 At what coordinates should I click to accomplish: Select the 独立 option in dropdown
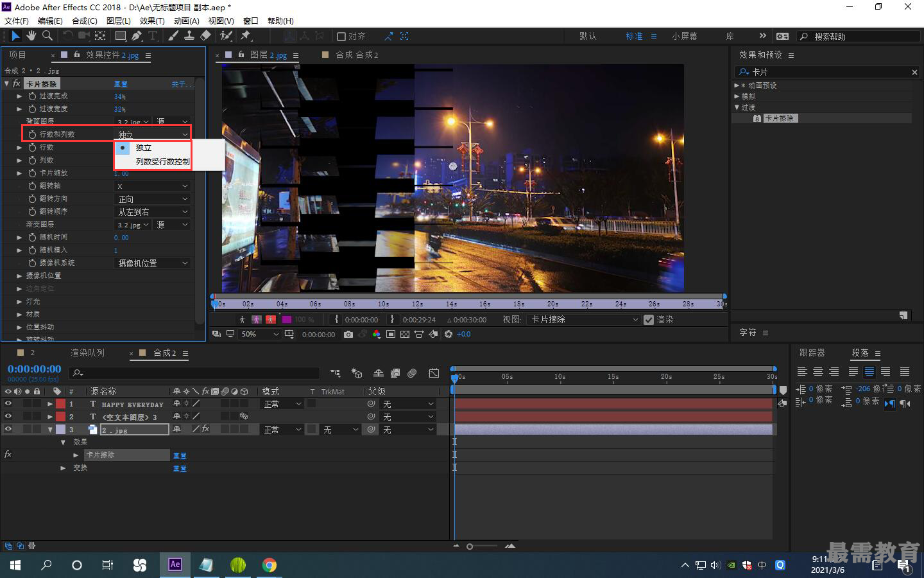143,148
